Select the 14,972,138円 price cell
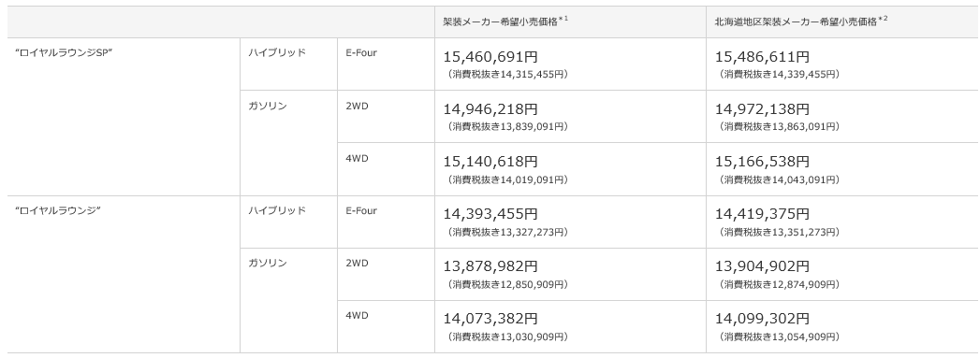This screenshot has height=358, width=980. coord(842,117)
